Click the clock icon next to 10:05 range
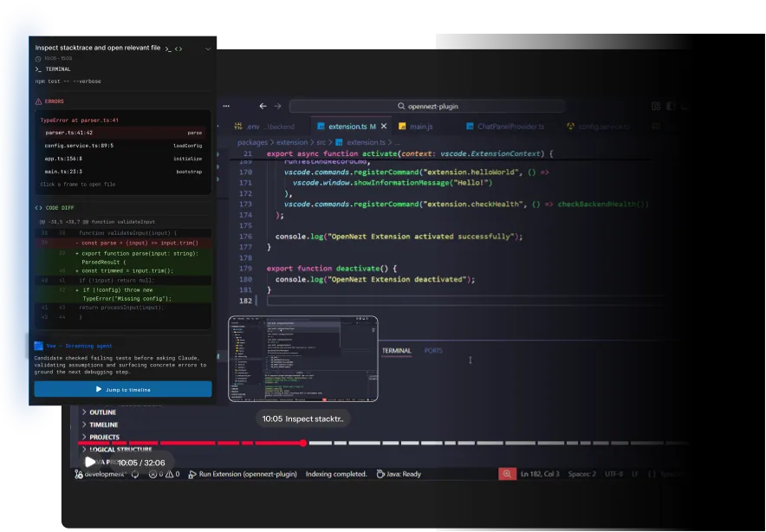 pyautogui.click(x=38, y=59)
